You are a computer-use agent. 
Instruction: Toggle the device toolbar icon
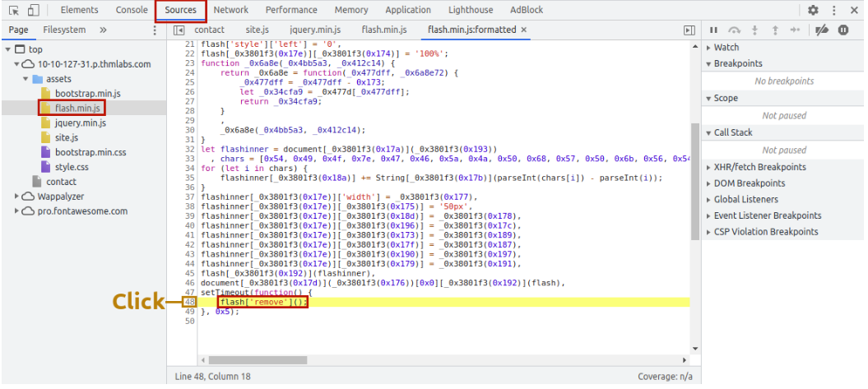pyautogui.click(x=33, y=10)
